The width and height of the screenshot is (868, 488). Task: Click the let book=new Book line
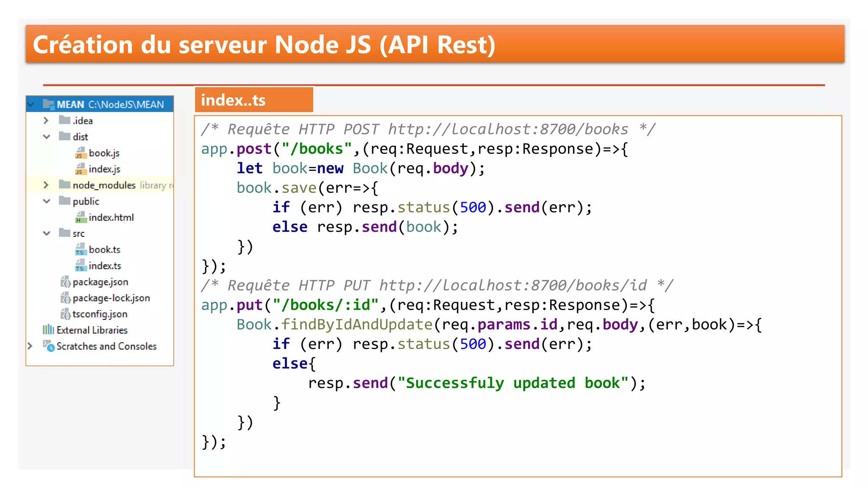[361, 168]
